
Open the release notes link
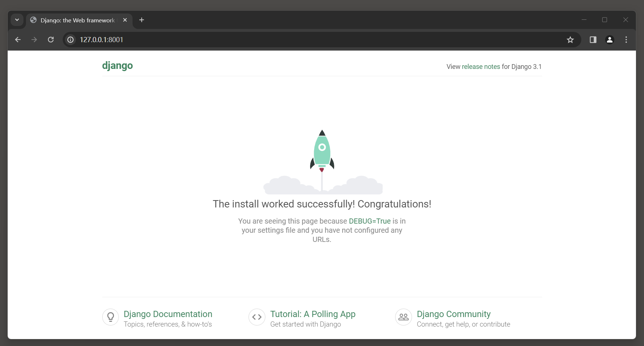coord(481,67)
